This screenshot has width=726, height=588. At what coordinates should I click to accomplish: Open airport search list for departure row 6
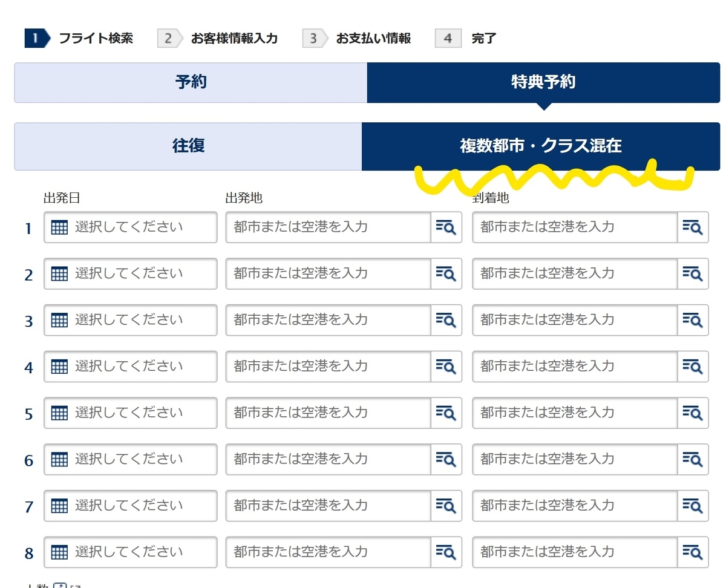point(446,459)
